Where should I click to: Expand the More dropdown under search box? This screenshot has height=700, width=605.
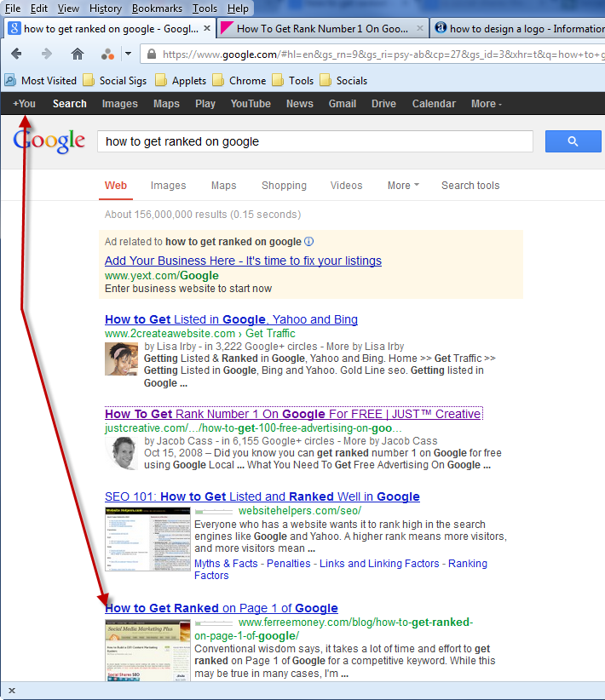(403, 186)
